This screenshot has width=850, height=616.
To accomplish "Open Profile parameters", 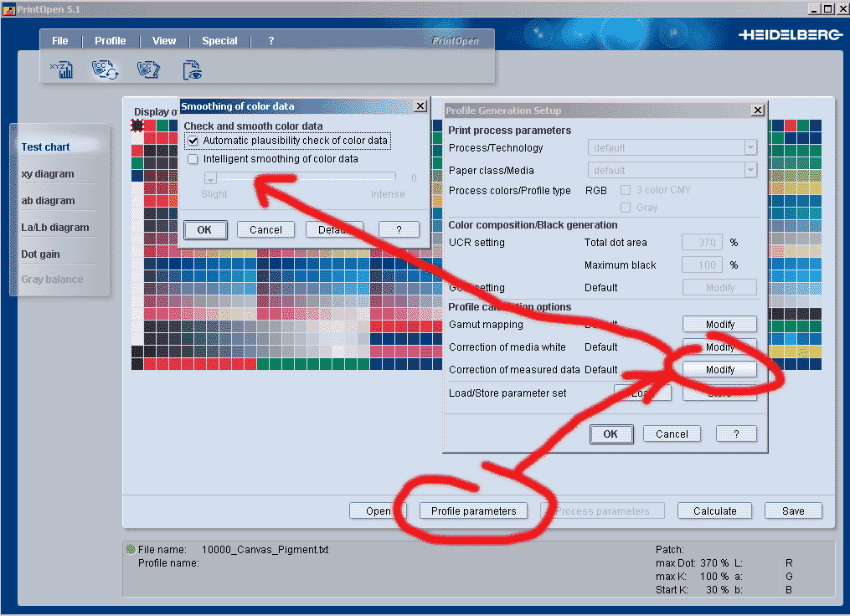I will (474, 511).
